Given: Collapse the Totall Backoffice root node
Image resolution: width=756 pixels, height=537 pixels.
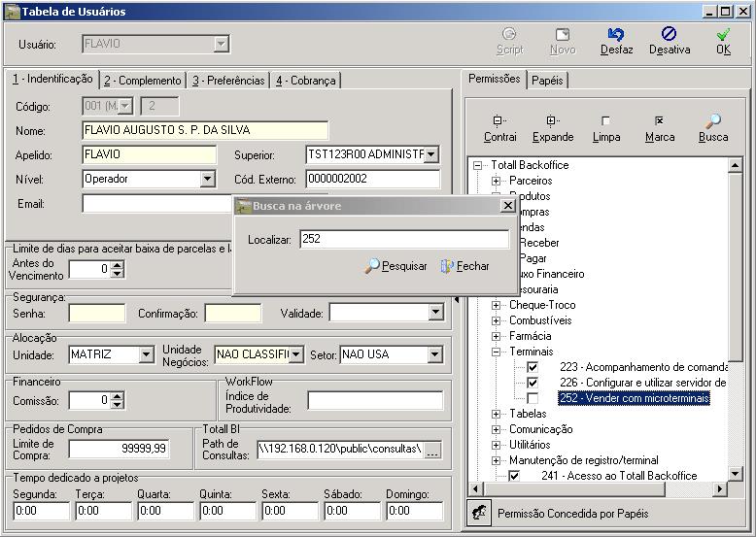Looking at the screenshot, I should [477, 165].
